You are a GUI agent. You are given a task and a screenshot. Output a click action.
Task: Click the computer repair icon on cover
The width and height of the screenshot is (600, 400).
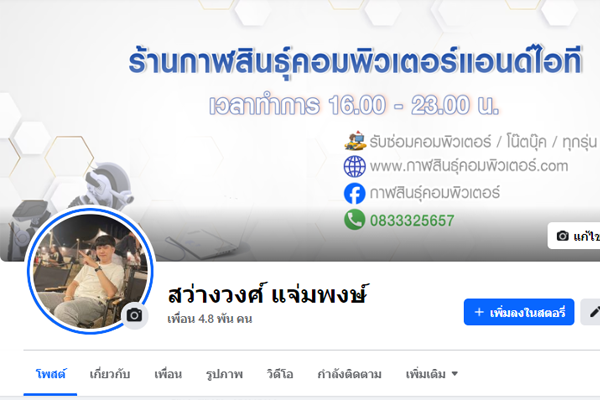click(x=355, y=140)
